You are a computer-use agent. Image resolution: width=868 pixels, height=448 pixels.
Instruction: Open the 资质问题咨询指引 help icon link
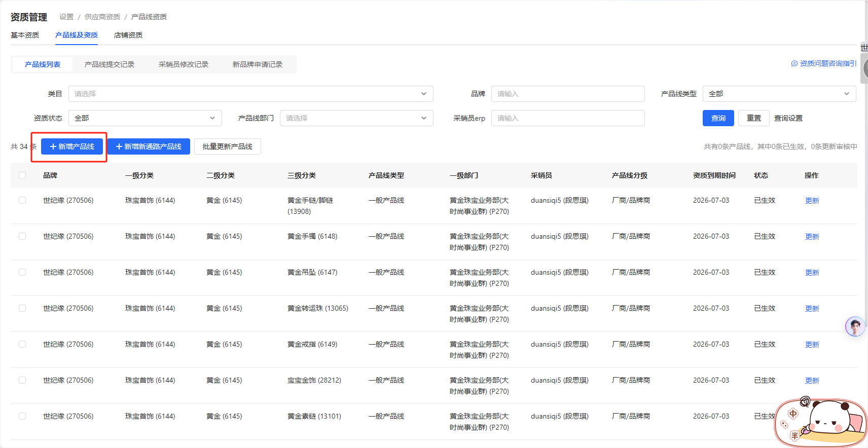(823, 63)
